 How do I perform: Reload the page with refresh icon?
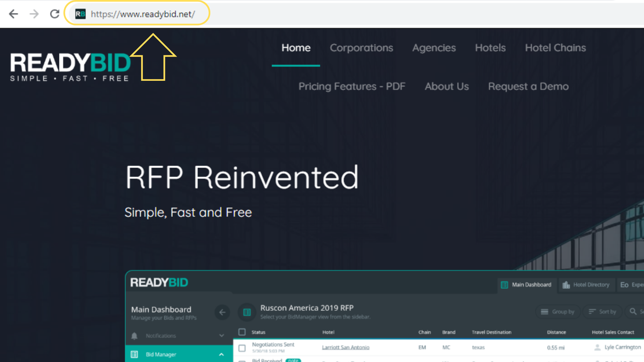pos(55,14)
